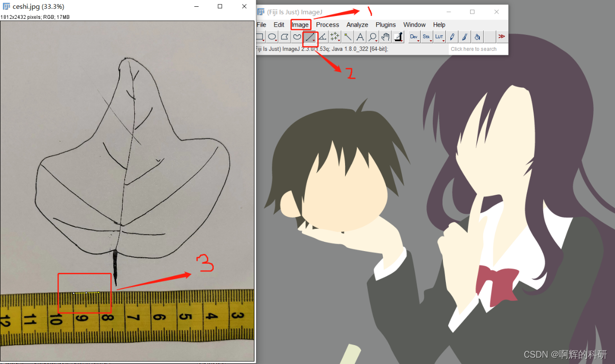Screen dimensions: 615x364
Task: Select the Freehand selection tool
Action: click(297, 37)
